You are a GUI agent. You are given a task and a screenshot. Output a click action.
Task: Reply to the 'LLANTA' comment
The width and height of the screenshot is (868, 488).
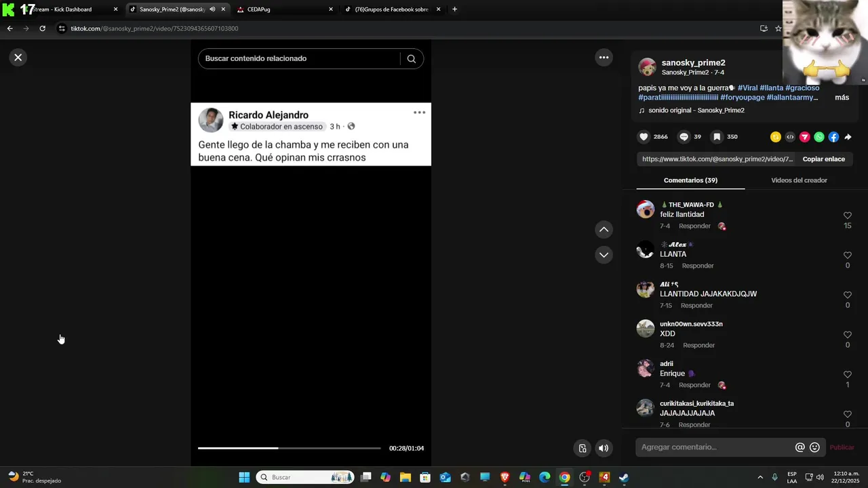point(698,266)
